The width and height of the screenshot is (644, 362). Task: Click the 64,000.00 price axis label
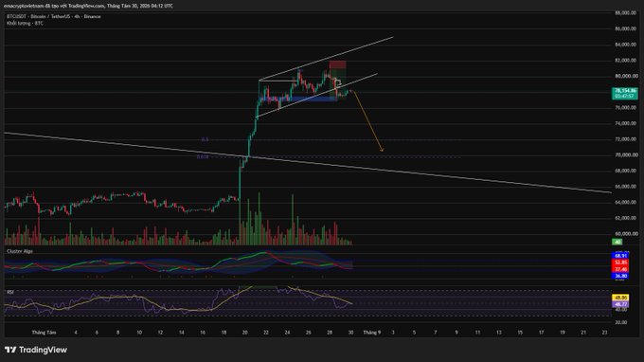(x=626, y=202)
